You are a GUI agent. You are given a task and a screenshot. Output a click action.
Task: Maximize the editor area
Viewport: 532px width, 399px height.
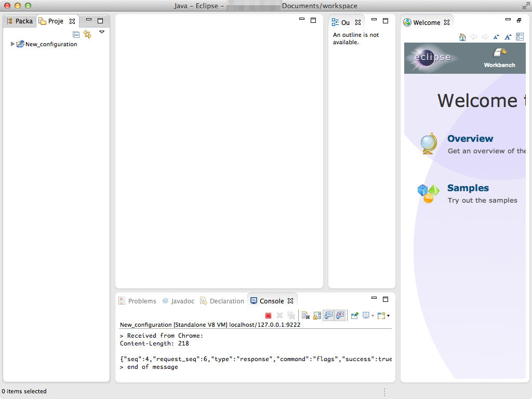(x=313, y=20)
